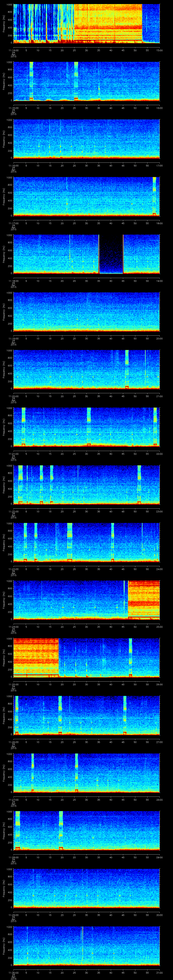
Task: Open the spectrogram panel starting at 11:25:00
Action: [87, 658]
